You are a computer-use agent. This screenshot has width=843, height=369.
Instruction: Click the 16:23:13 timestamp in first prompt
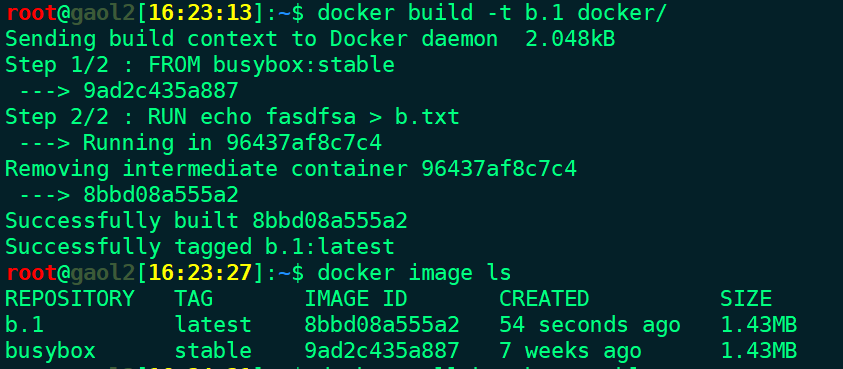click(200, 13)
